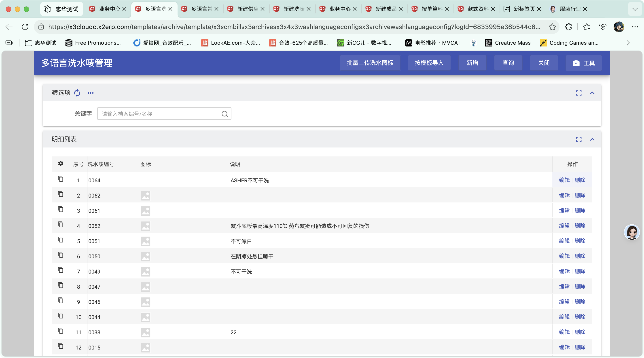Bookmark this page with the star icon
The image size is (644, 358).
pyautogui.click(x=552, y=27)
